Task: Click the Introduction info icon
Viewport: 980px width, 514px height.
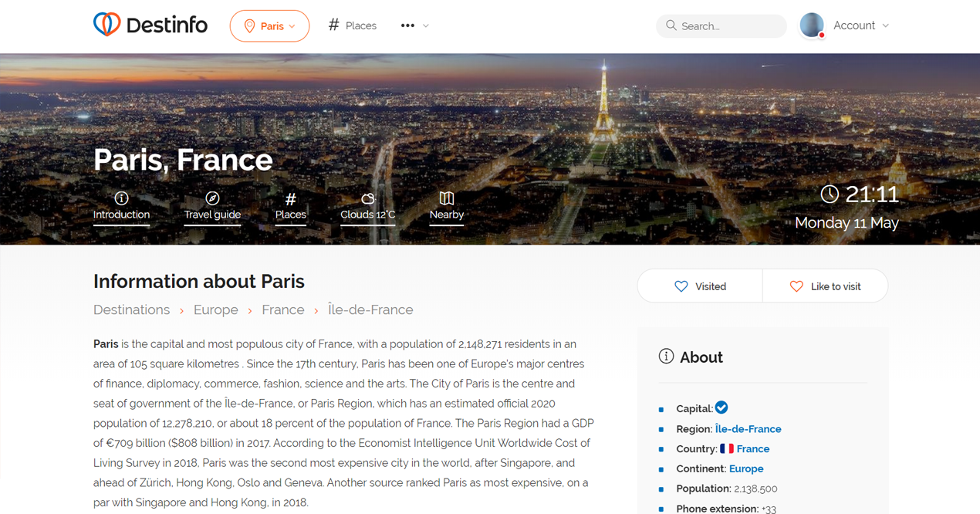Action: [121, 198]
